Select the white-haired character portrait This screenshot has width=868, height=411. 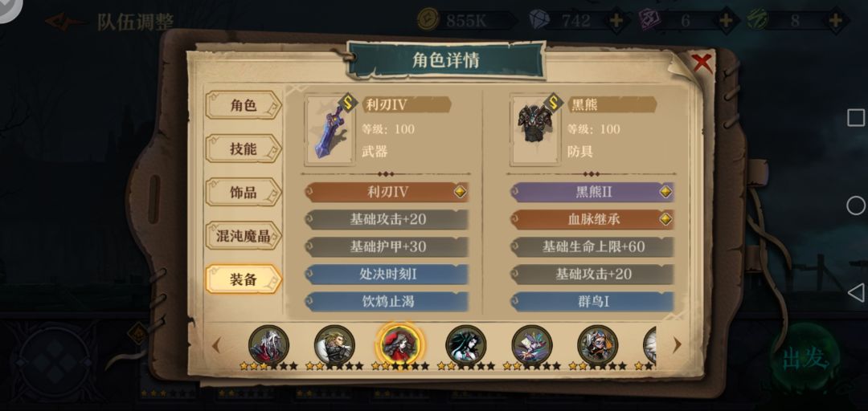point(268,344)
